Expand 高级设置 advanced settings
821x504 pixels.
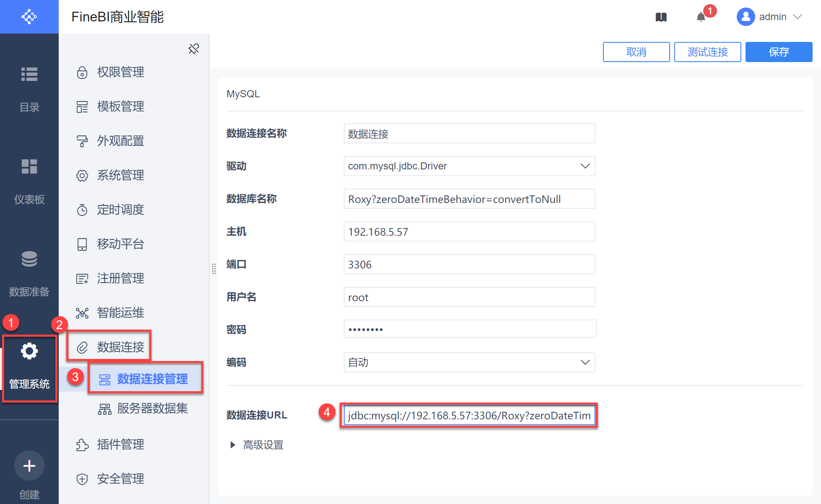point(233,445)
